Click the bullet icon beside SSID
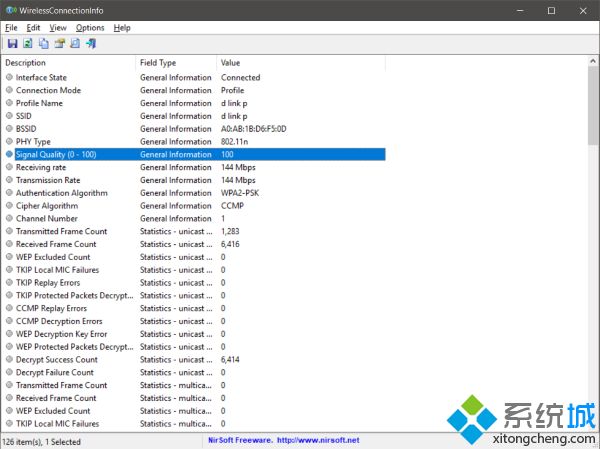The height and width of the screenshot is (449, 600). (x=10, y=116)
